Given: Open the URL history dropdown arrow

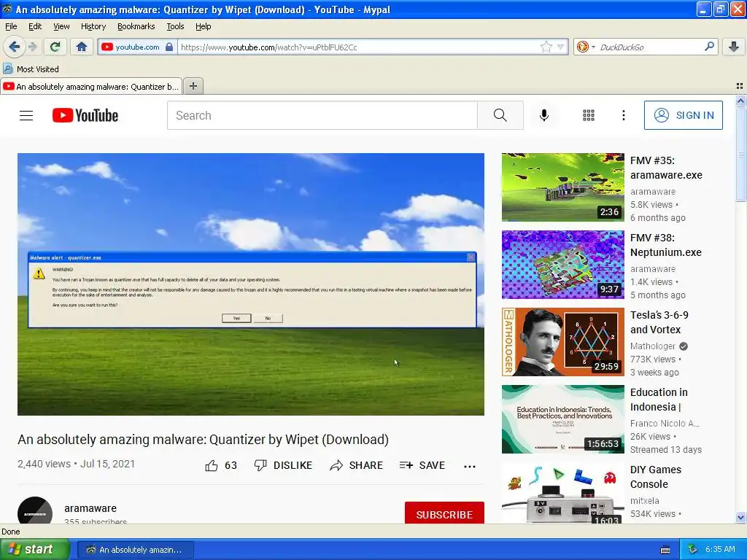Looking at the screenshot, I should 561,47.
